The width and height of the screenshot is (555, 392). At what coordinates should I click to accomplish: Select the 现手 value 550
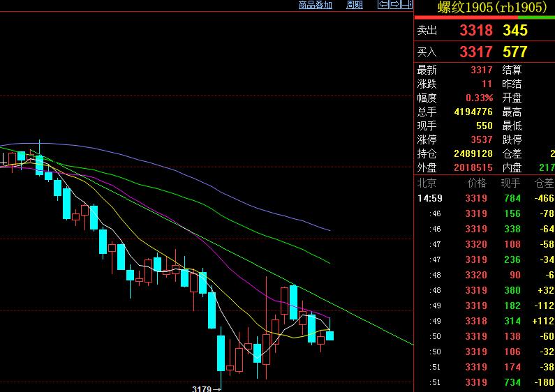pyautogui.click(x=484, y=126)
